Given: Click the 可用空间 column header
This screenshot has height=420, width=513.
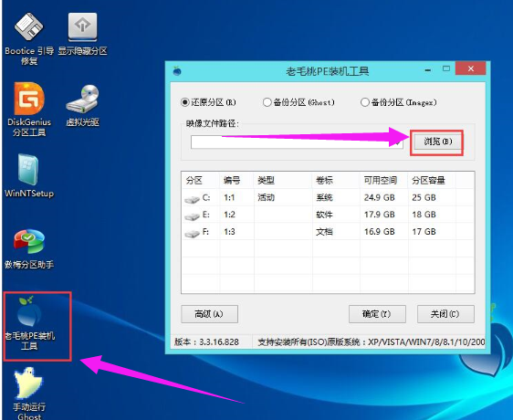Looking at the screenshot, I should pos(383,180).
